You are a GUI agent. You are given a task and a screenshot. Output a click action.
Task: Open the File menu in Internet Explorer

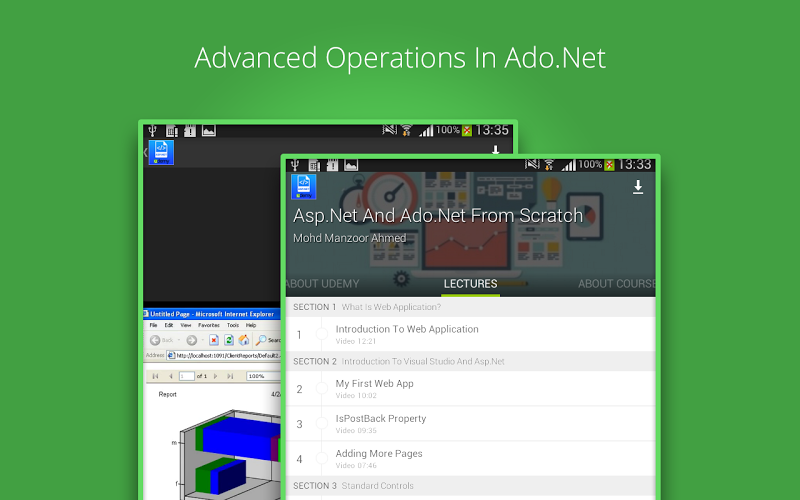153,325
